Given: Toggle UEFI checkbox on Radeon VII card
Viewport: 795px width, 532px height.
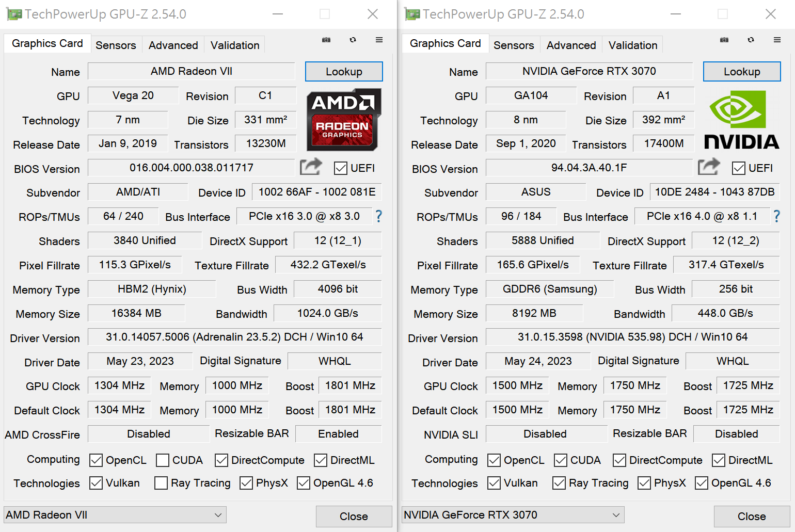Looking at the screenshot, I should (341, 168).
